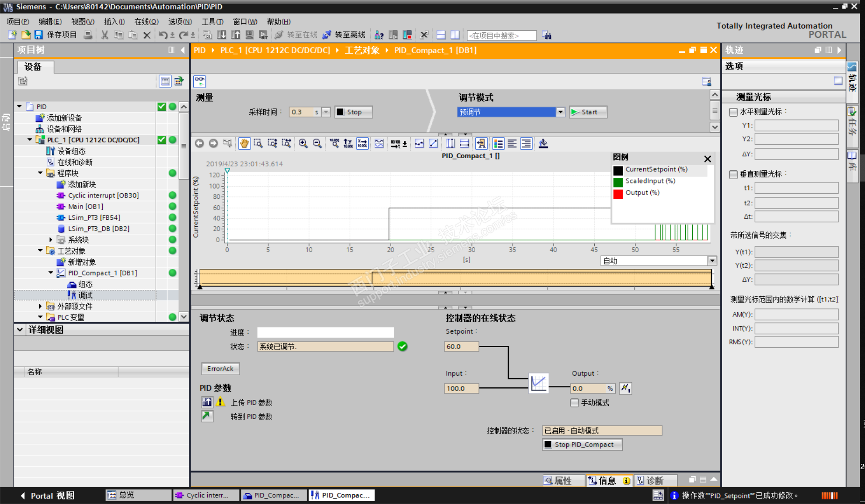Viewport: 865px width, 504px height.
Task: Click CurrentSetpoint black legend swatch
Action: 618,170
